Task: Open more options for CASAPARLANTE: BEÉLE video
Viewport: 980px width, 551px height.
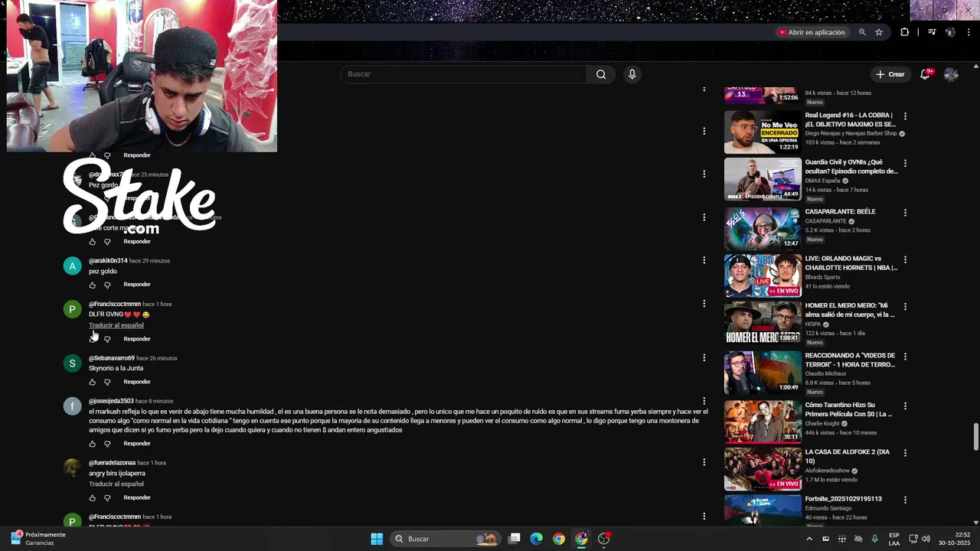Action: [905, 212]
